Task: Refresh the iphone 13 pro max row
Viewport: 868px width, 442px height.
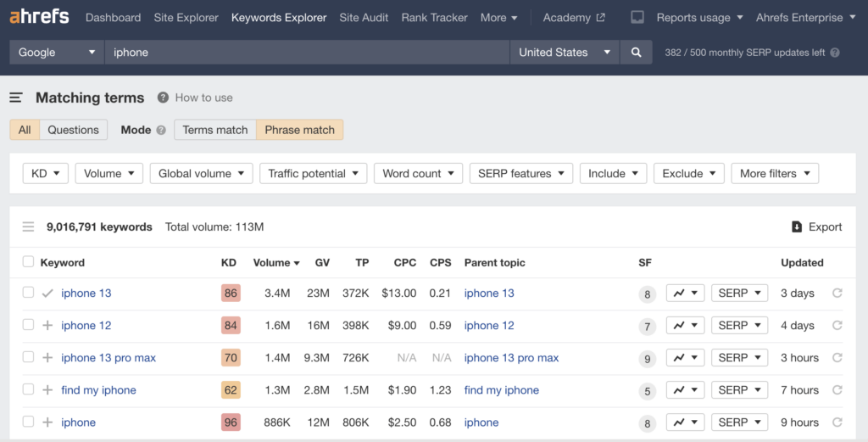Action: click(x=837, y=358)
